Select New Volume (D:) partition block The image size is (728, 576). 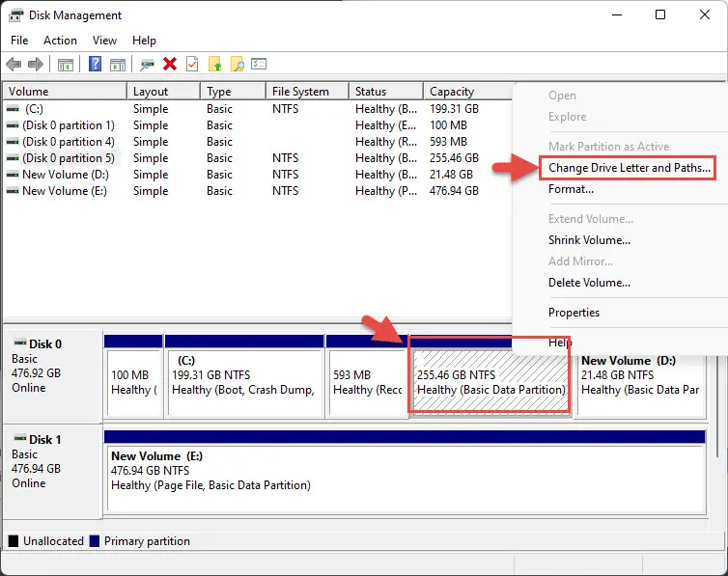pos(641,386)
